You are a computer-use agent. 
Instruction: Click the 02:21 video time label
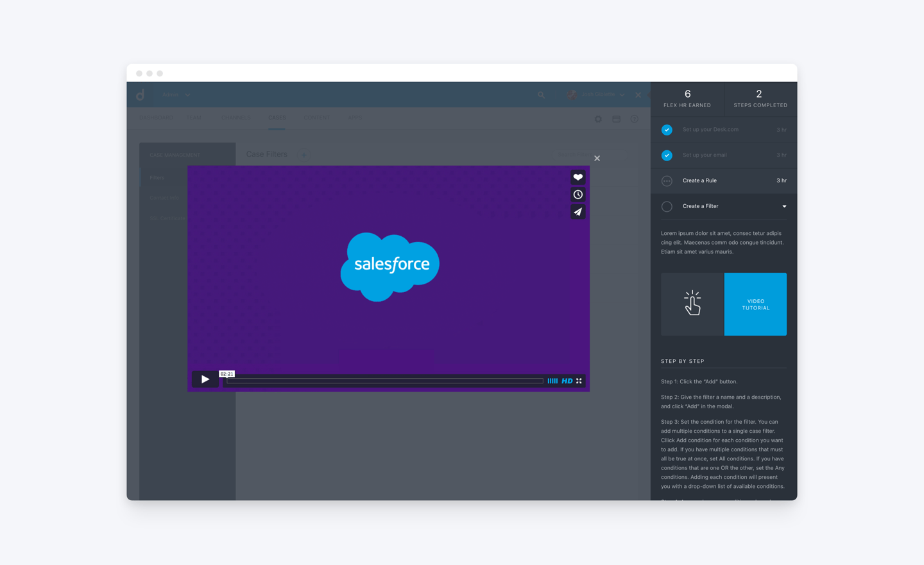click(x=227, y=374)
